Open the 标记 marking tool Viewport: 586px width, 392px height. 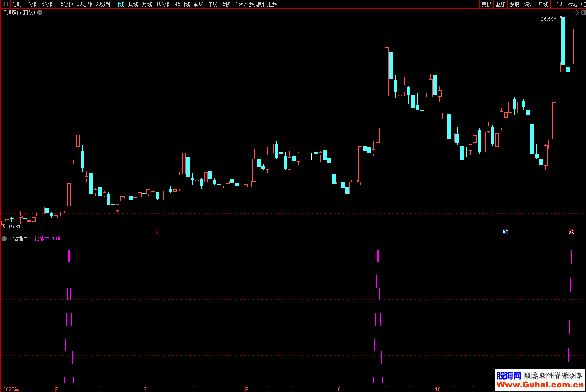[x=572, y=4]
